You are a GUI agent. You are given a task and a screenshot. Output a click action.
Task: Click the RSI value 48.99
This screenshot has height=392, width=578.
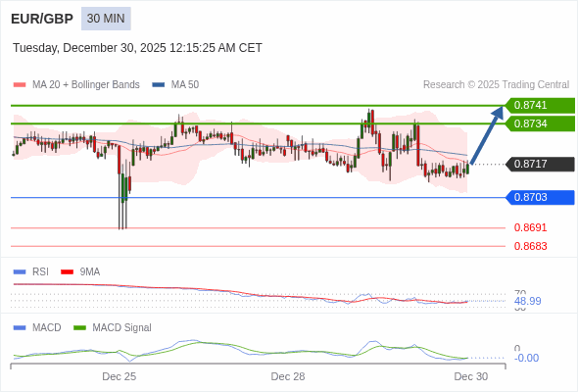click(528, 301)
